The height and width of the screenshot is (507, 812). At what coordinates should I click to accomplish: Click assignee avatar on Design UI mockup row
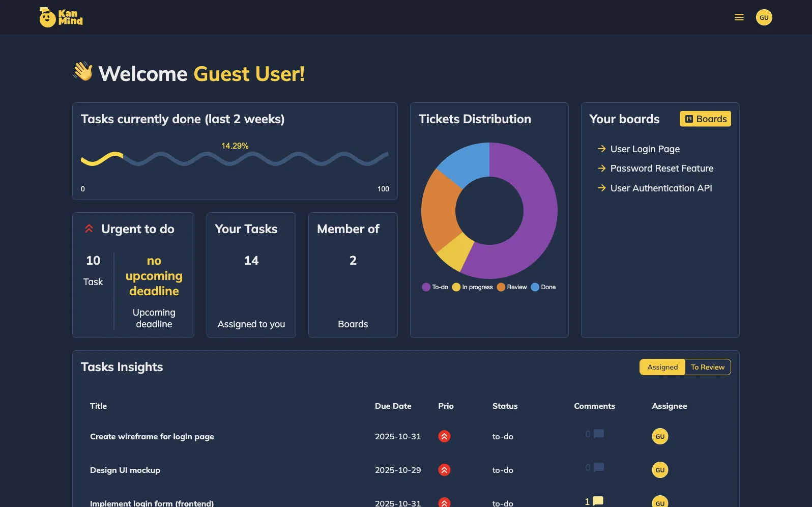coord(660,470)
